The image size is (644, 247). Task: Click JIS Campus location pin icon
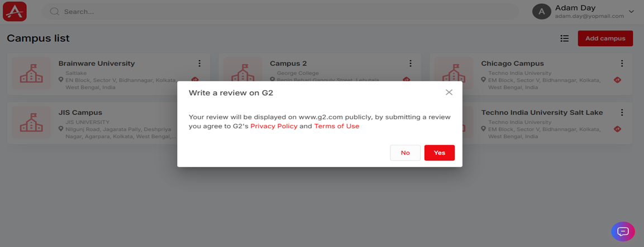click(x=61, y=129)
